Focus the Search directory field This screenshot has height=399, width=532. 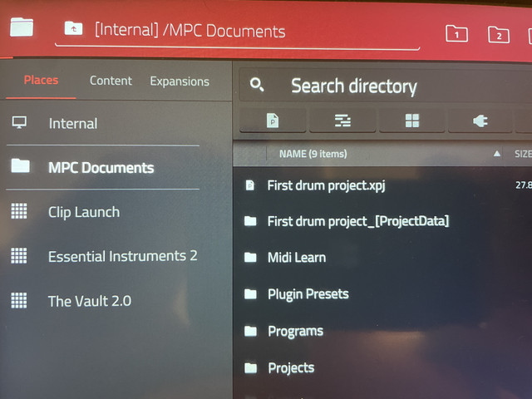(x=386, y=85)
